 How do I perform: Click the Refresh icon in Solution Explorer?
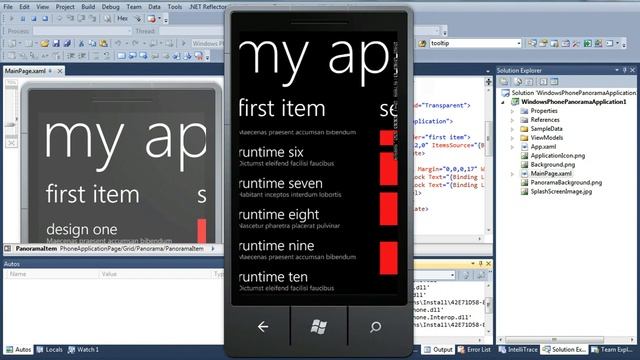tap(529, 82)
